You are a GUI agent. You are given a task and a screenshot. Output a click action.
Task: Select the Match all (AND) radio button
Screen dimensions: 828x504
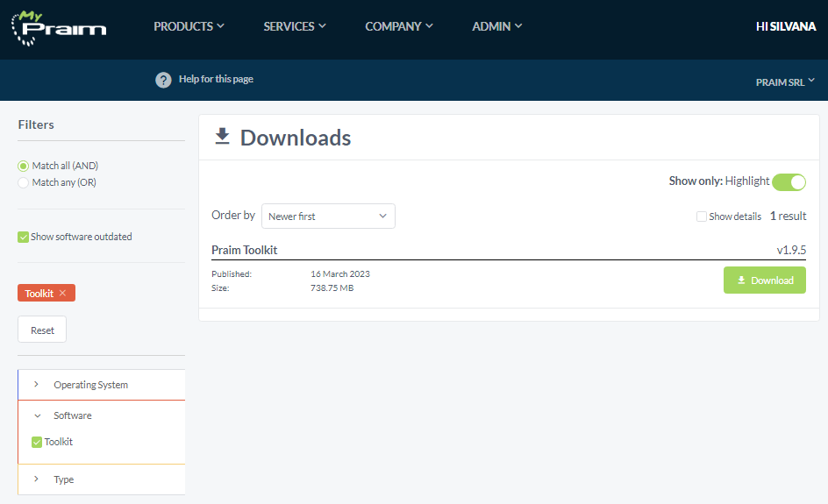point(23,167)
